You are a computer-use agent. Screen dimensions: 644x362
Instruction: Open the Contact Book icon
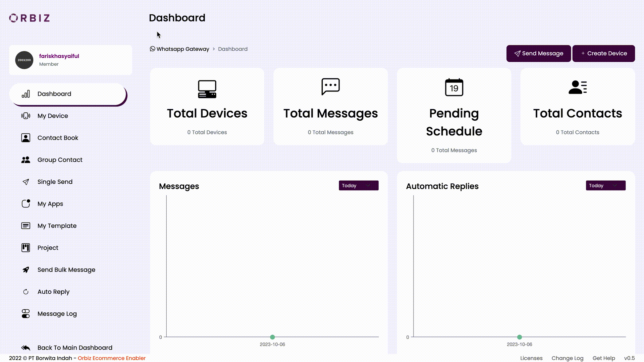pos(26,137)
